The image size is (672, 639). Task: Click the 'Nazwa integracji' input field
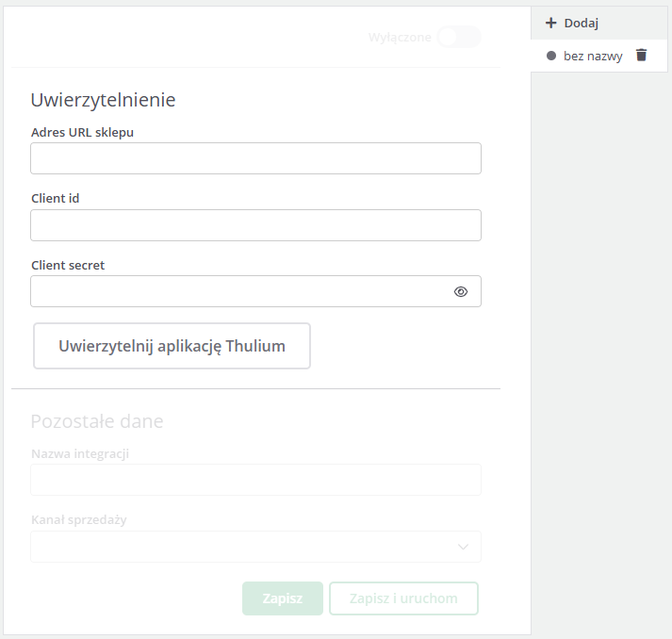coord(255,480)
